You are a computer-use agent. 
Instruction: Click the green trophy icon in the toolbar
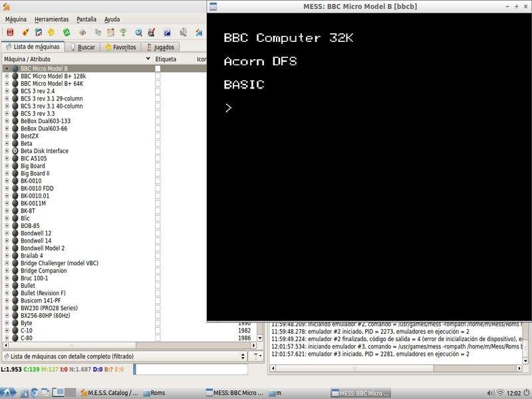pos(123,32)
